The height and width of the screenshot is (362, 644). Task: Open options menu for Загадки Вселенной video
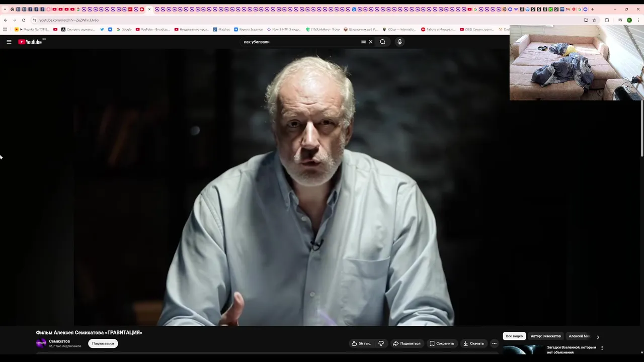(602, 347)
